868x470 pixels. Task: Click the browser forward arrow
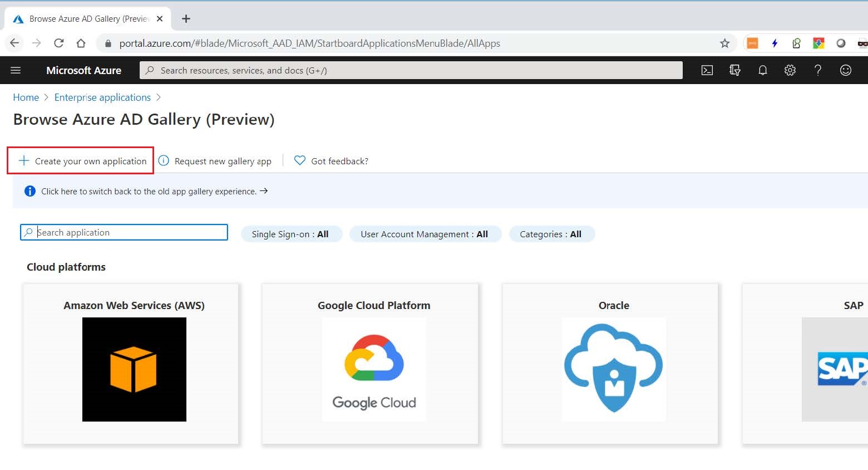(x=37, y=43)
